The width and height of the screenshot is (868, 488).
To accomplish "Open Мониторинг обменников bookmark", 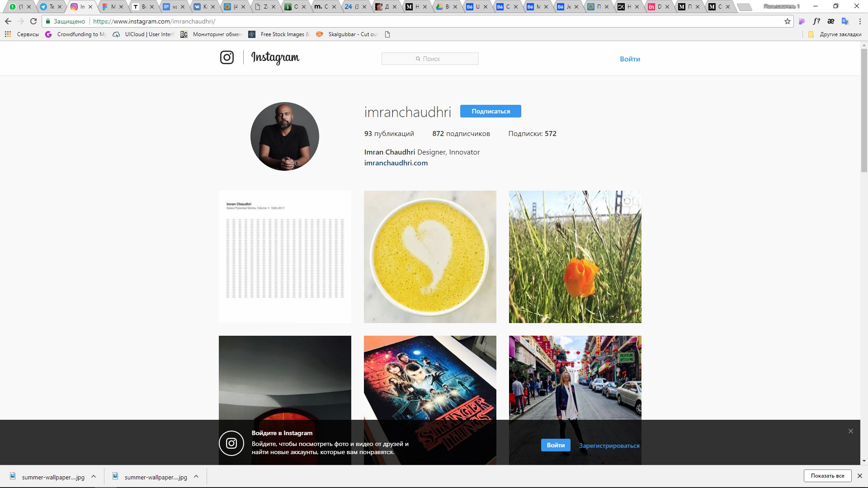I will tap(211, 34).
